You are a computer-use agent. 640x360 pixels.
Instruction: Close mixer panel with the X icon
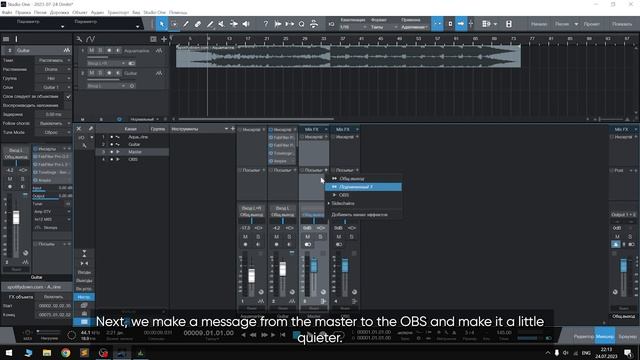(x=79, y=129)
